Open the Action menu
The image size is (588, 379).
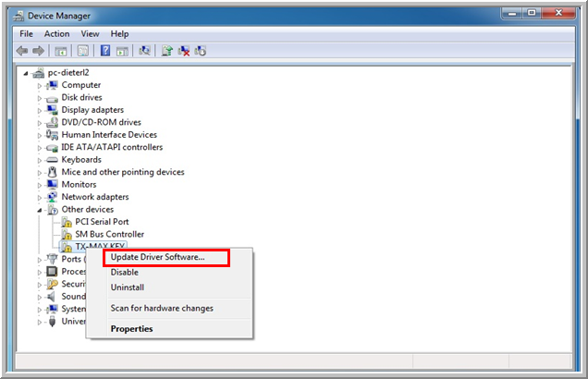click(56, 34)
